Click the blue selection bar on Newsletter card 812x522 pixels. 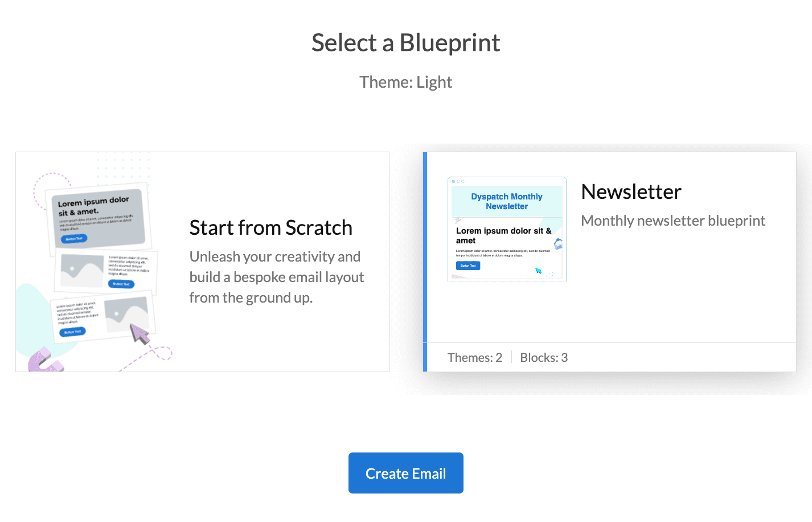tap(425, 262)
